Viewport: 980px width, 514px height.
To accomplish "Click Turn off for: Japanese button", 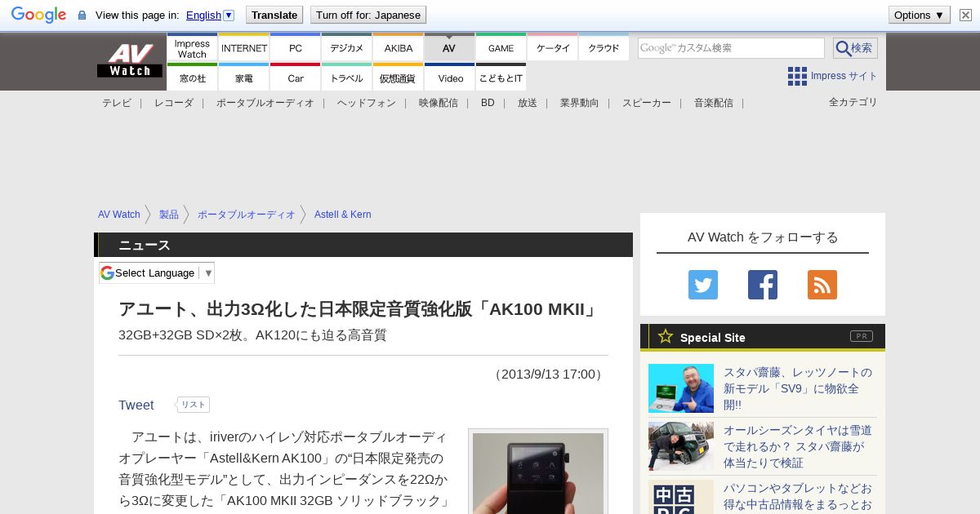I will pyautogui.click(x=368, y=15).
